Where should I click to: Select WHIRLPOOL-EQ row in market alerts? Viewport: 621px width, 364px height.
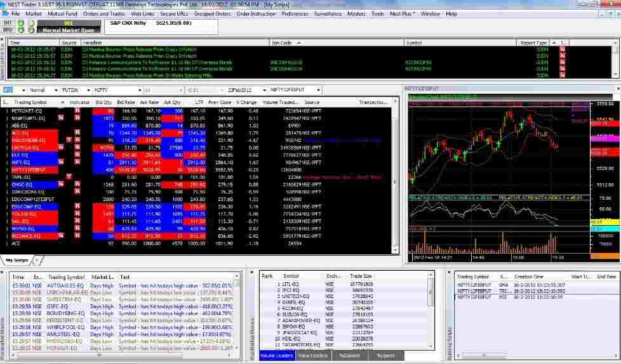point(123,328)
